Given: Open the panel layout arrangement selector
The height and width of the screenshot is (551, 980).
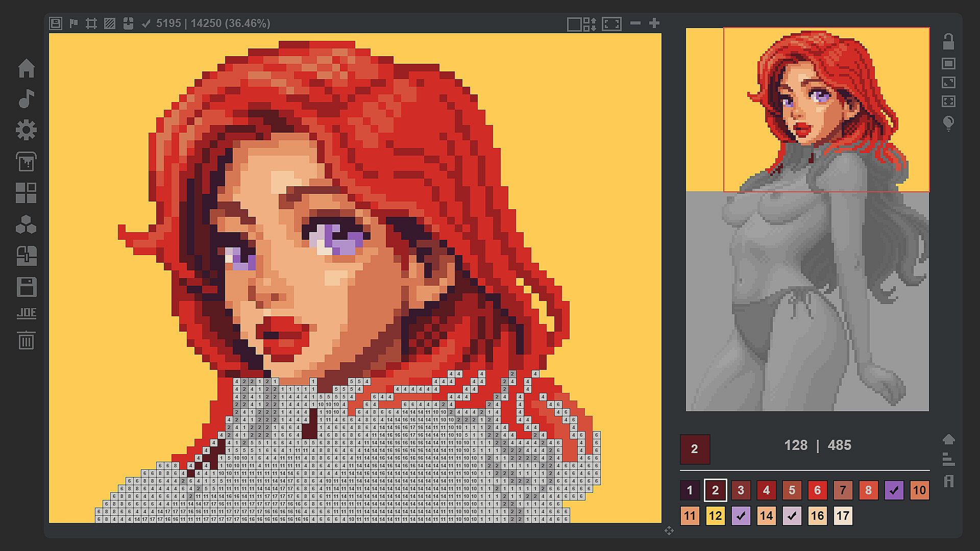Looking at the screenshot, I should [x=581, y=24].
